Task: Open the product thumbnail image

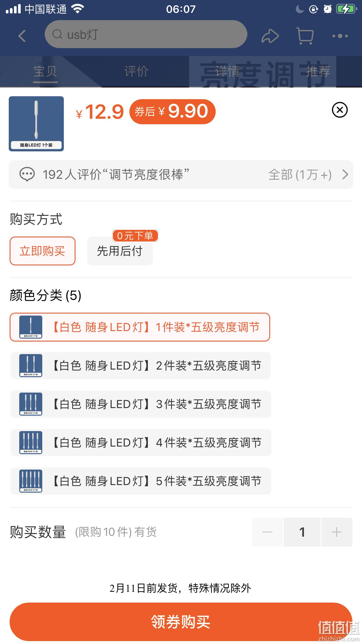Action: click(x=36, y=124)
